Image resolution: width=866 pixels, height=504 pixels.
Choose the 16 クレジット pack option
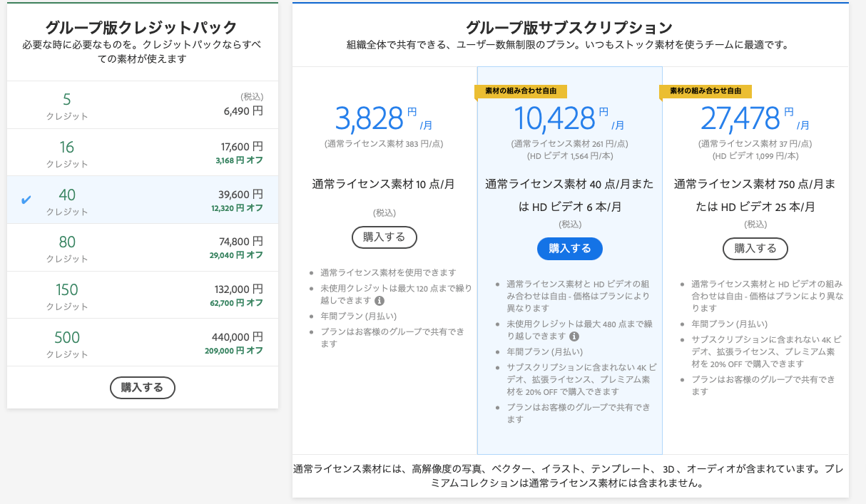click(x=143, y=153)
